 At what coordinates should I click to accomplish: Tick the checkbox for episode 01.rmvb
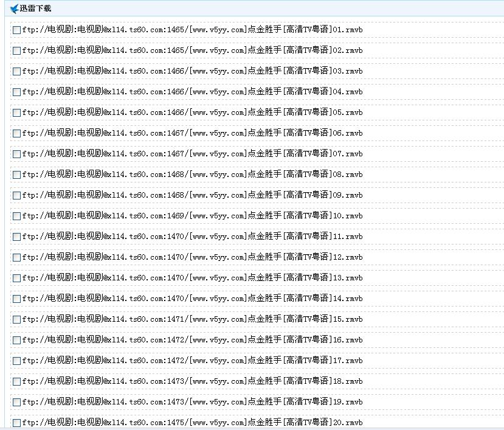[x=16, y=30]
